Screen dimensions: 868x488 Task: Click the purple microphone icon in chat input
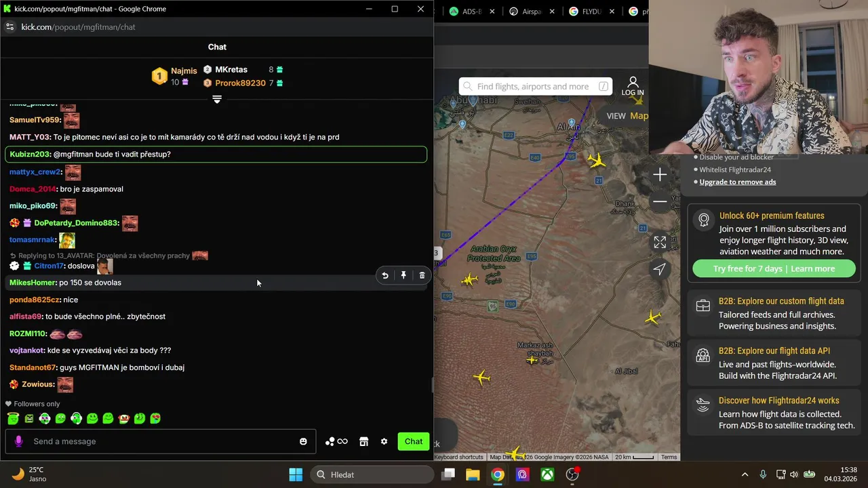tap(18, 441)
